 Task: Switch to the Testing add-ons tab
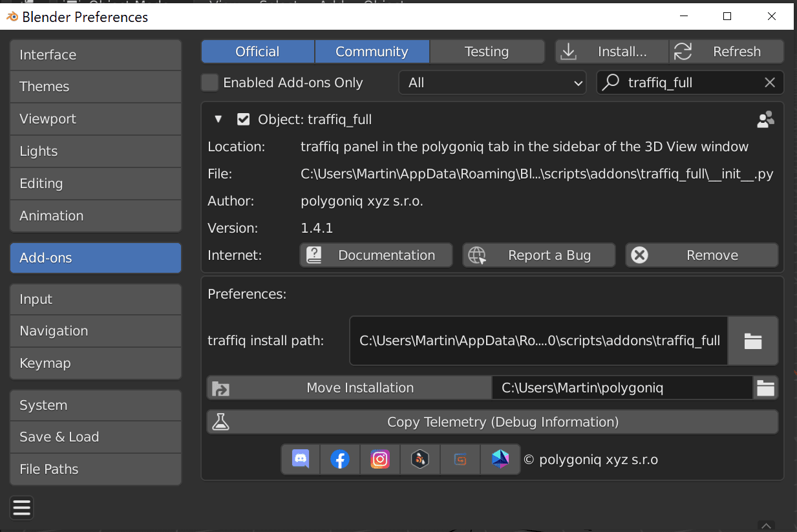point(487,51)
